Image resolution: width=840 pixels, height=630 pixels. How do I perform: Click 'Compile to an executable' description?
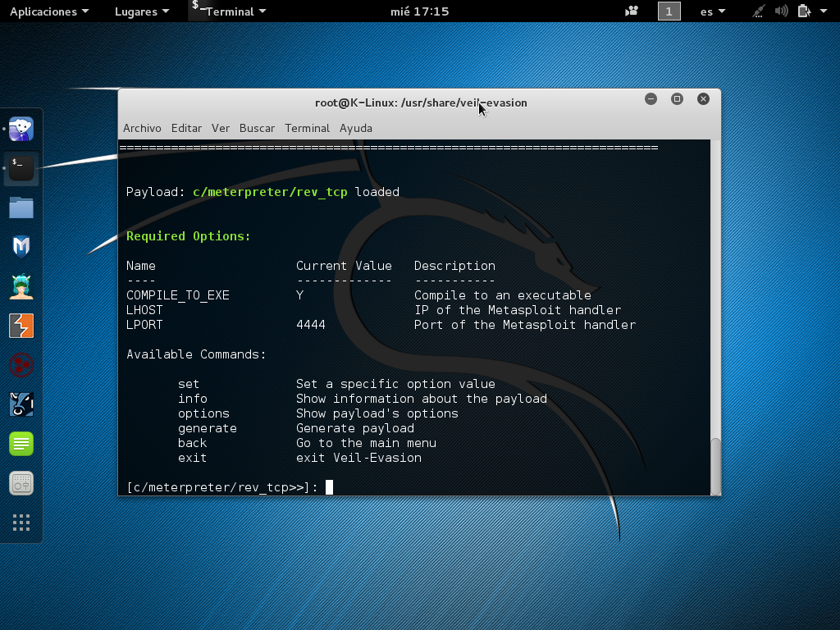[503, 295]
